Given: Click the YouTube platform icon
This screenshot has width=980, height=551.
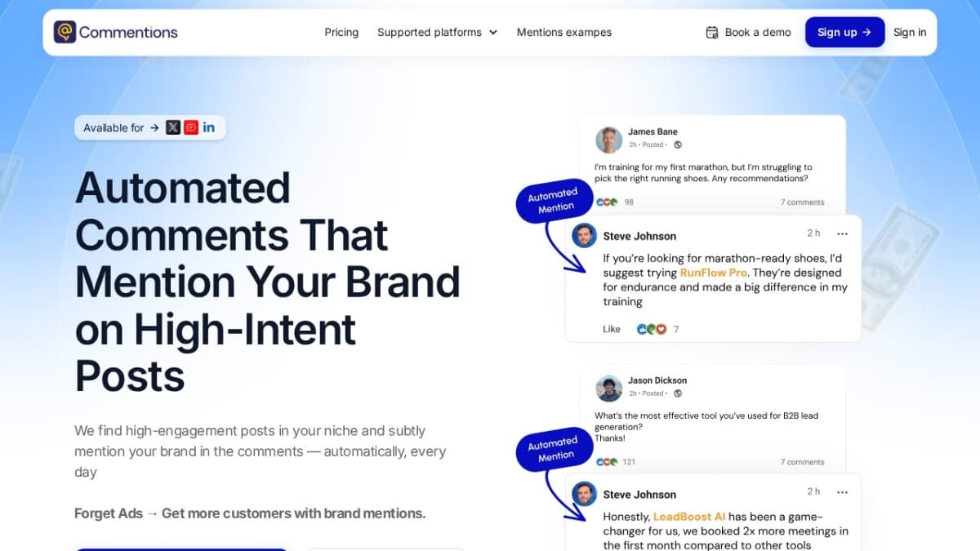Looking at the screenshot, I should [191, 127].
